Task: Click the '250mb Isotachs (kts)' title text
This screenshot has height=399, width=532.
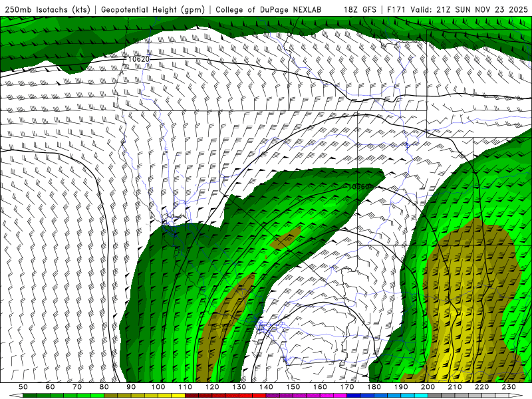Action: point(47,9)
